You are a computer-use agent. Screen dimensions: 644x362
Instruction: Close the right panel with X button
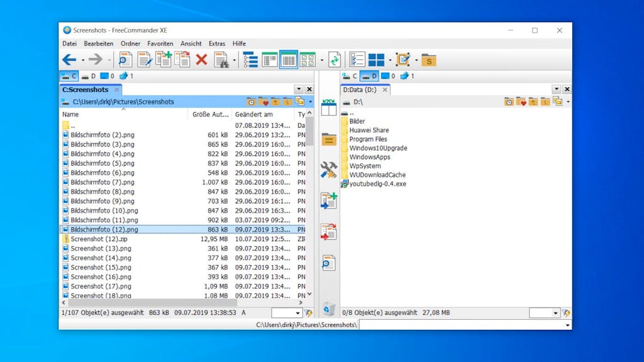pos(567,89)
